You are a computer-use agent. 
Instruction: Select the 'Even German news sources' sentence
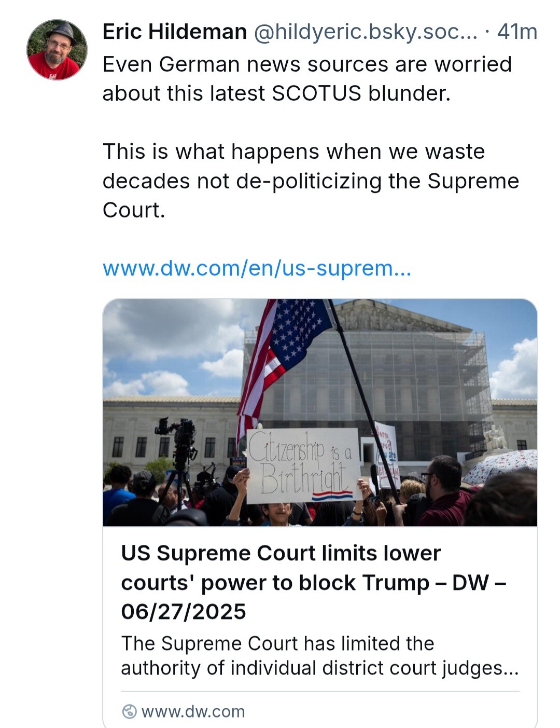coord(307,79)
